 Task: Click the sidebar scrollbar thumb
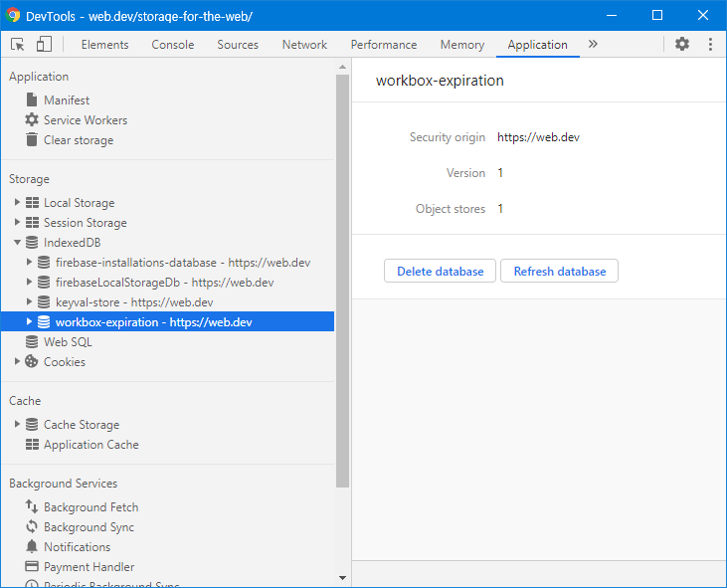pyautogui.click(x=343, y=281)
